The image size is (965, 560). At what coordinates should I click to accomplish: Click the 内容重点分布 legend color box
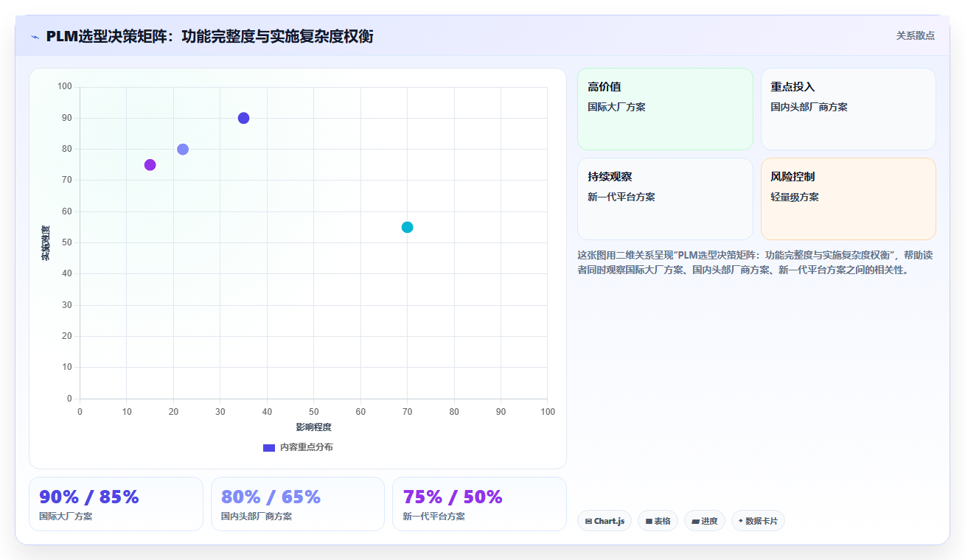pos(269,448)
